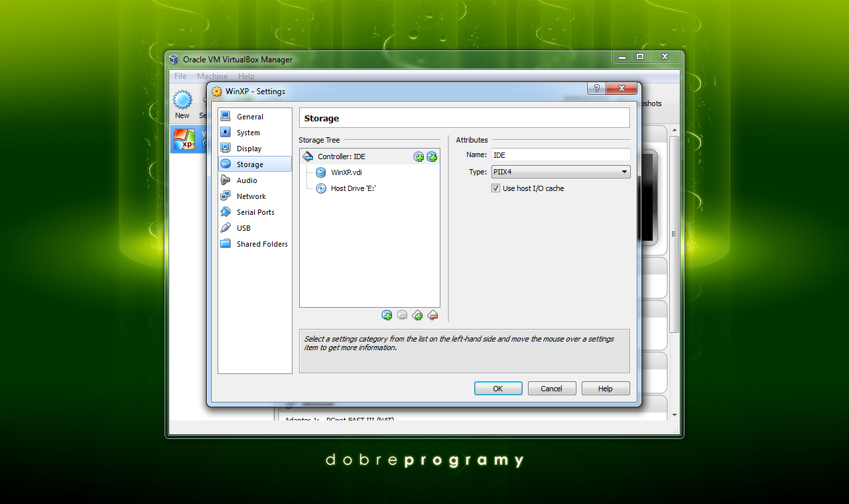Add CD/DVD device to IDE controller

[419, 157]
